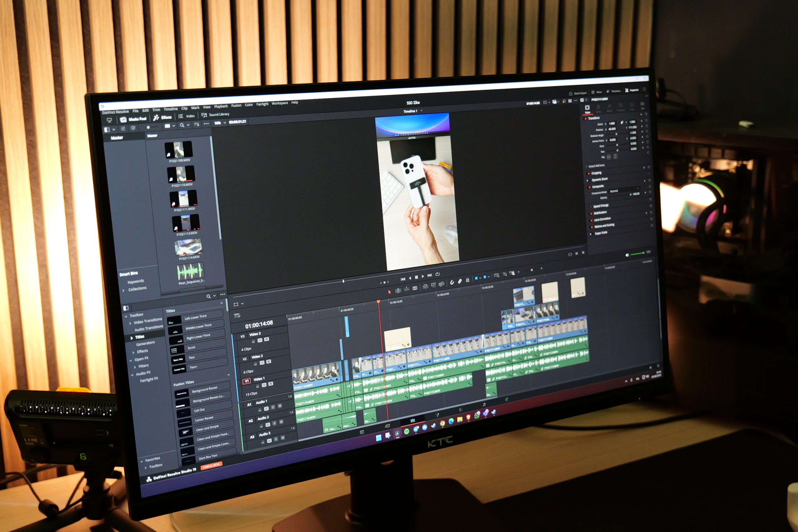Click the viewer volume slider
798x532 pixels.
637,254
